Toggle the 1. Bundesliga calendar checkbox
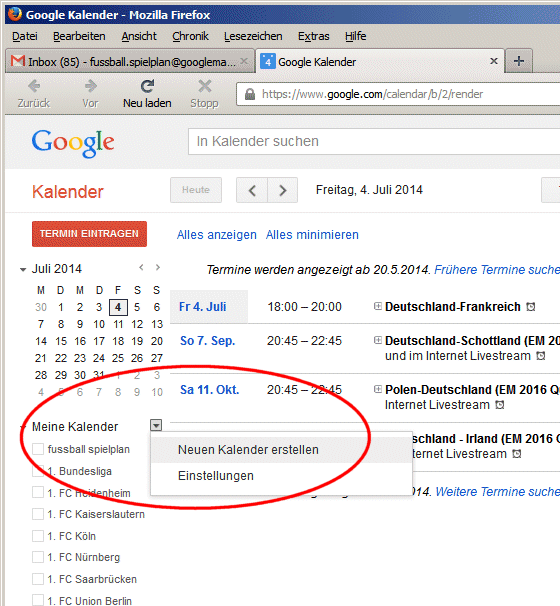Screen dimensions: 560x606 [x=38, y=471]
